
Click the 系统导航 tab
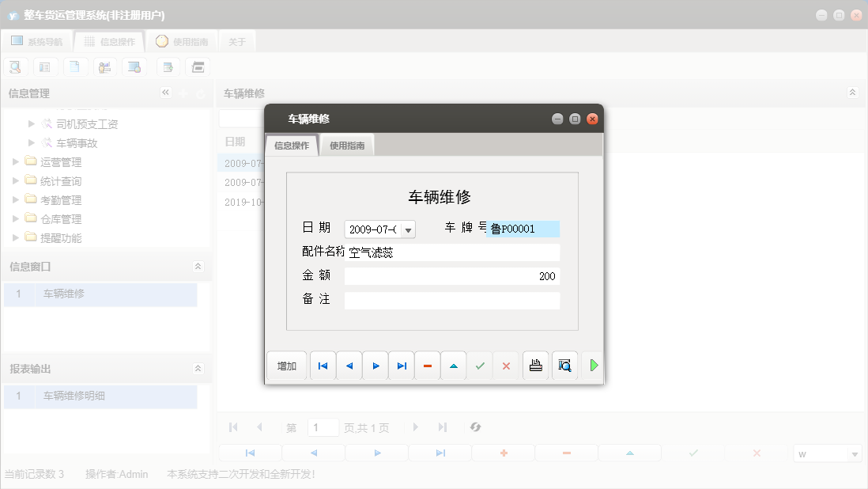(x=36, y=40)
